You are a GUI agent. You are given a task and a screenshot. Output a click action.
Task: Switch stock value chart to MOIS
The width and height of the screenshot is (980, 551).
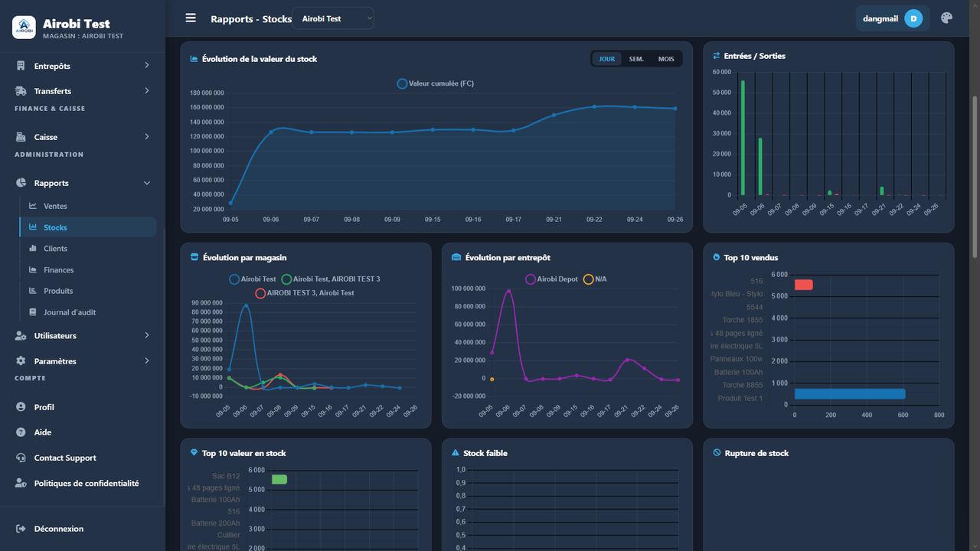point(666,59)
